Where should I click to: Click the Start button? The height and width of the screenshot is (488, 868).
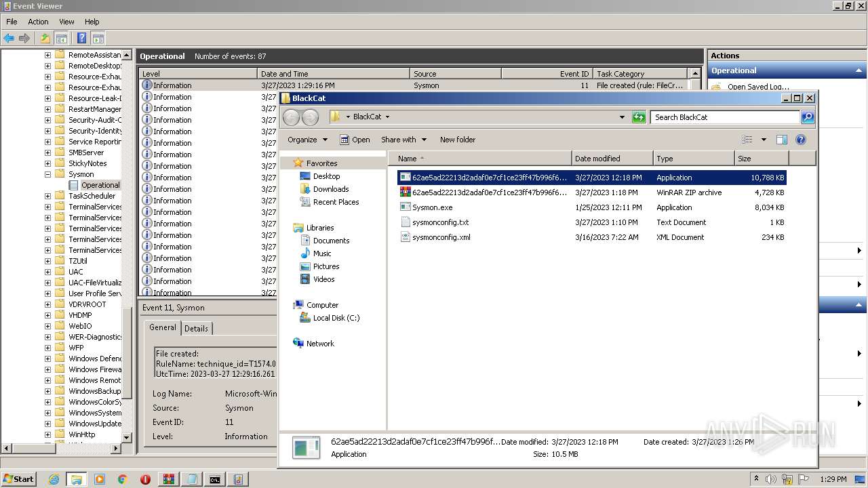[x=18, y=479]
